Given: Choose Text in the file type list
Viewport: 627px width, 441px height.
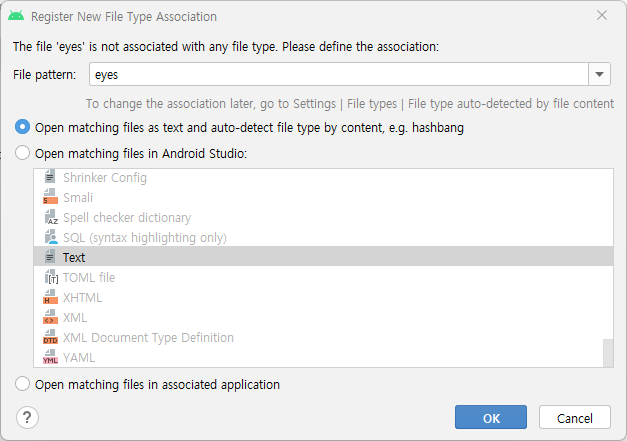Looking at the screenshot, I should (x=323, y=256).
